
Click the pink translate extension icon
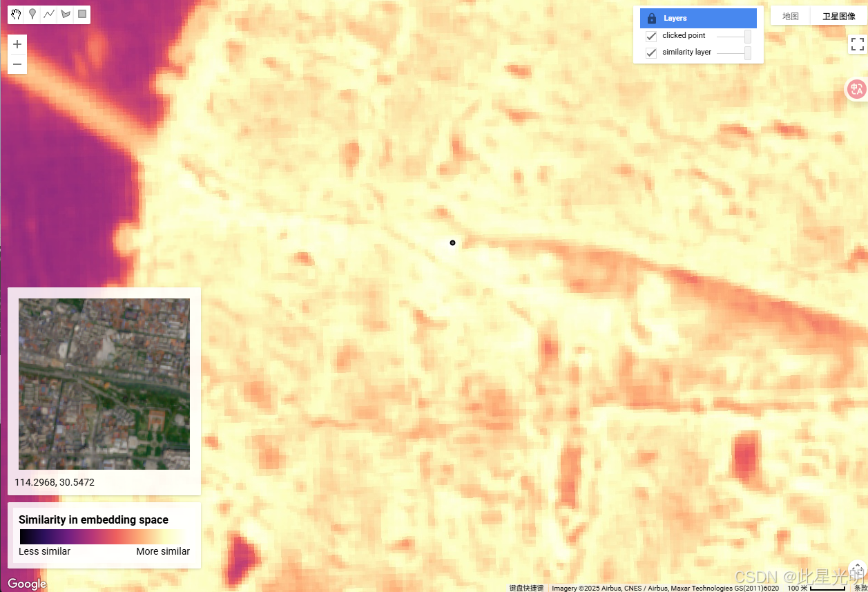tap(857, 88)
